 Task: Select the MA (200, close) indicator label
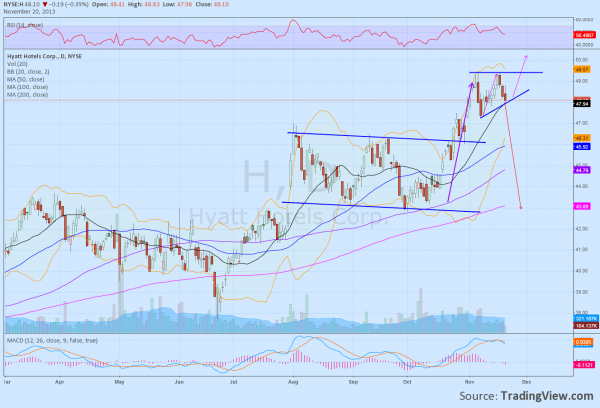click(27, 95)
